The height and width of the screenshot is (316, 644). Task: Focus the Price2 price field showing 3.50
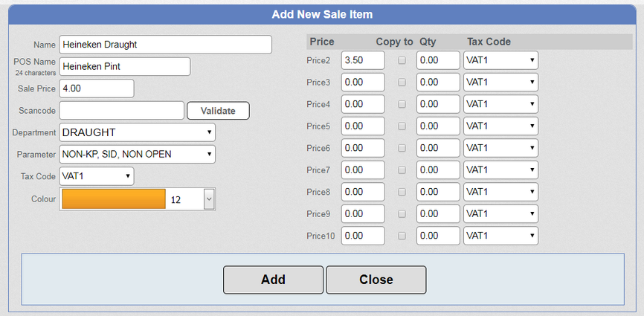[363, 60]
